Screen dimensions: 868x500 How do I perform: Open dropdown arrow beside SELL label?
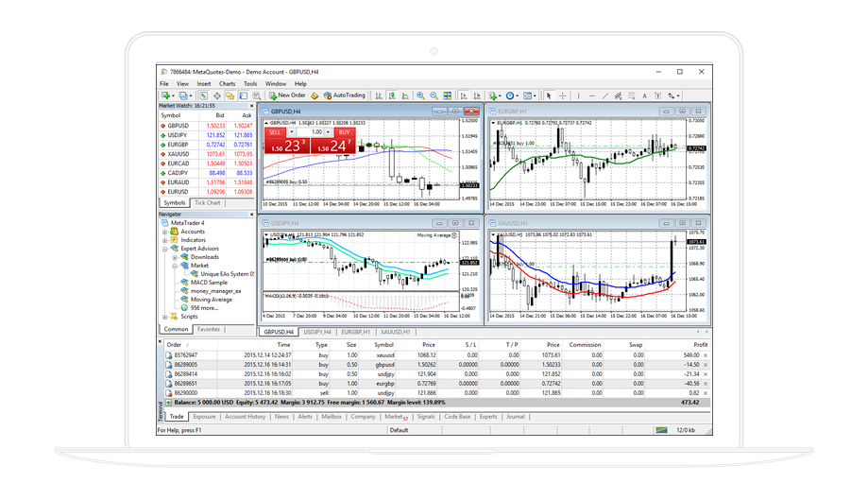click(291, 132)
